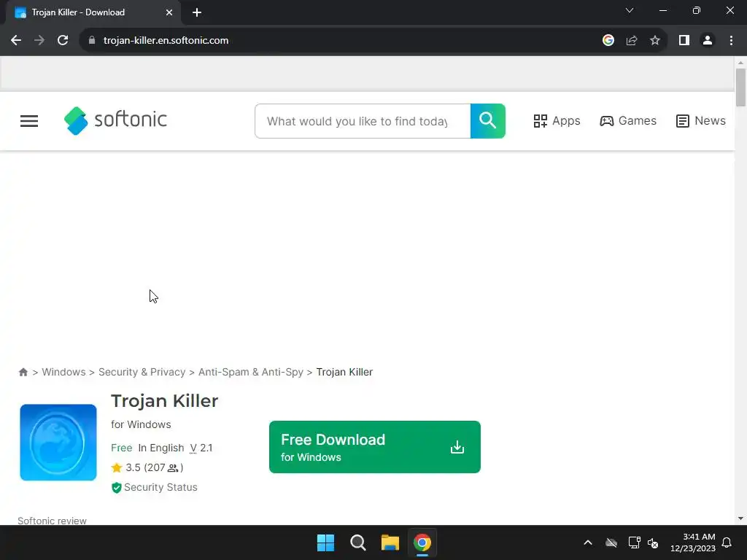Screen dimensions: 747x560
Task: Click the Softonic review heading
Action: pyautogui.click(x=52, y=521)
